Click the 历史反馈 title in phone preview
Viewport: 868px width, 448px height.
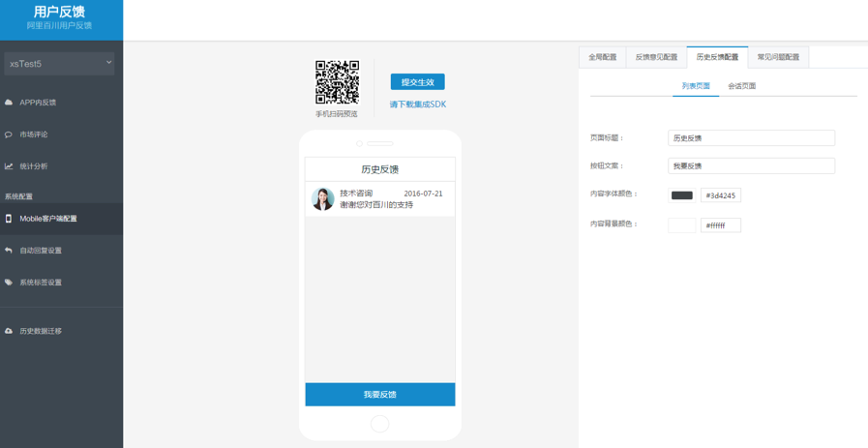[x=380, y=169]
